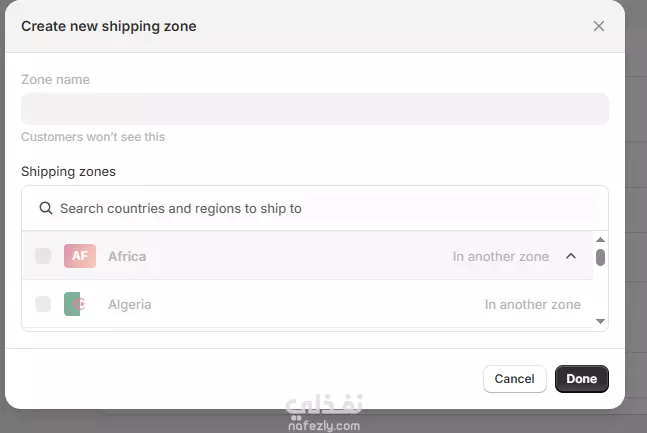Screen dimensions: 647x433
Task: Click the "Zone name" field label
Action: (55, 80)
